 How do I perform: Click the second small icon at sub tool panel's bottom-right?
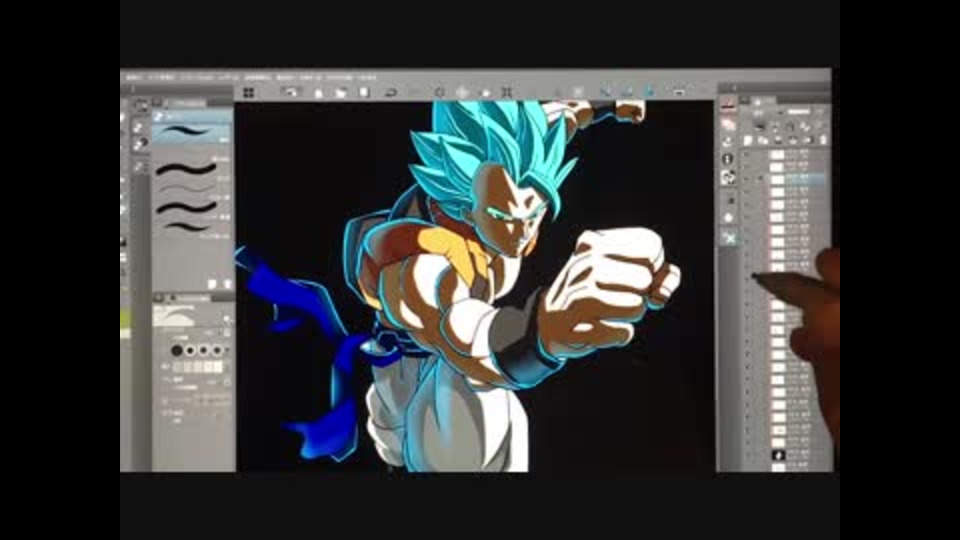click(227, 283)
